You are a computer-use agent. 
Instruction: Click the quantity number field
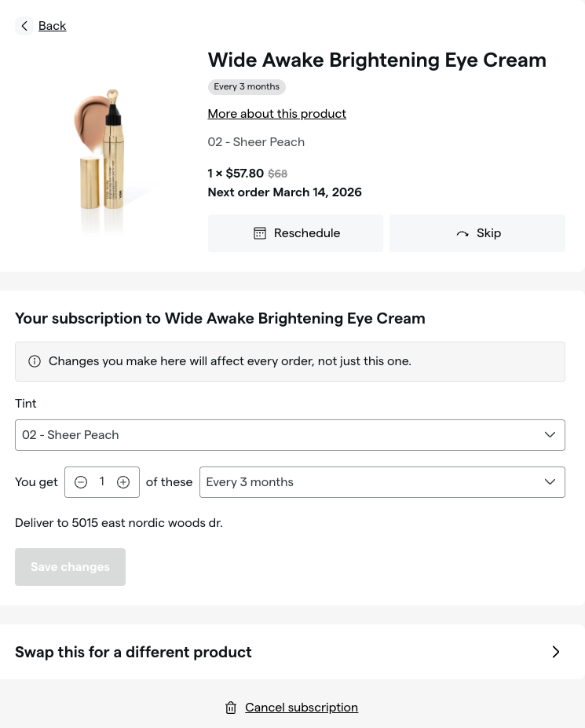[102, 482]
